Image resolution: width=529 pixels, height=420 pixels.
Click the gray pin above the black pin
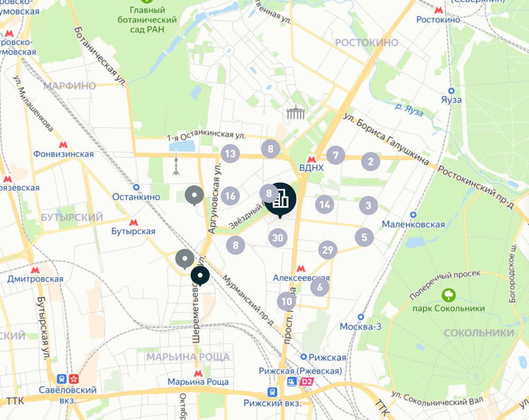coord(185,259)
